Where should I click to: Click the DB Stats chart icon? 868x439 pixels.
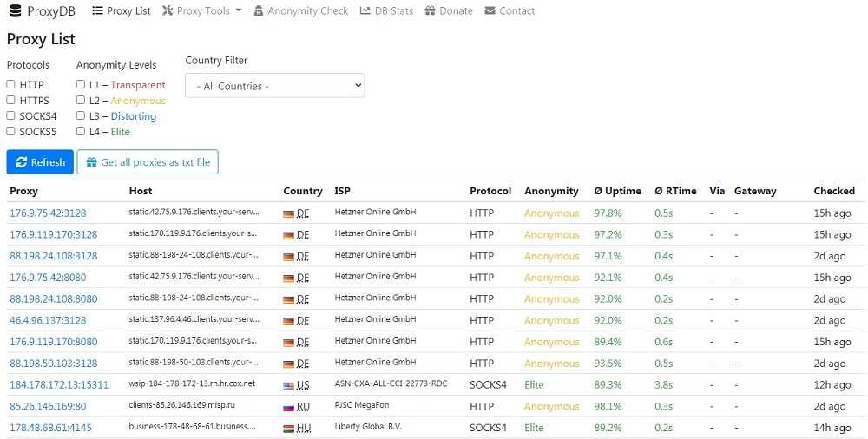click(366, 11)
